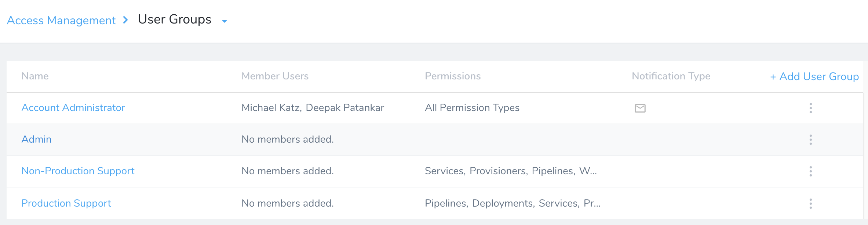Open the Non-Production Support group
This screenshot has width=868, height=225.
coord(78,171)
